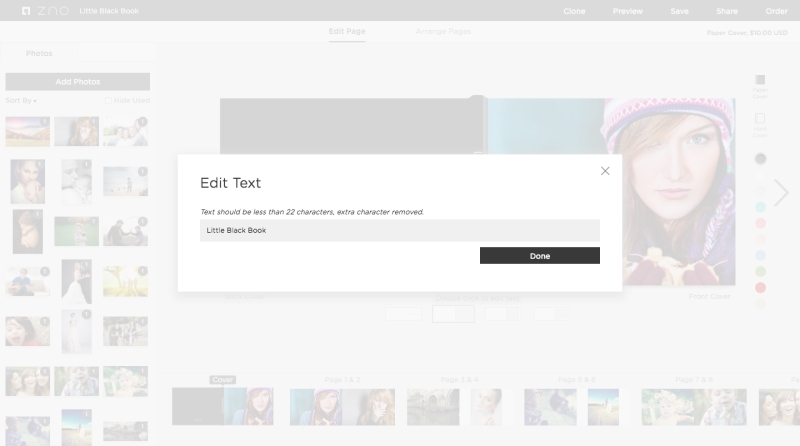
Task: Select the Page 7 & 8 spread thumbnail
Action: point(694,407)
